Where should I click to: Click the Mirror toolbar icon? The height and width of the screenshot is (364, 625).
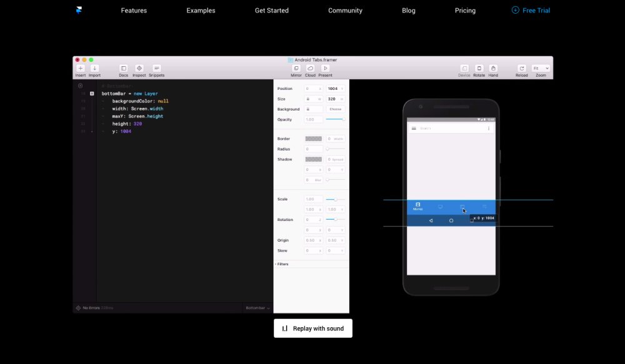coord(296,69)
